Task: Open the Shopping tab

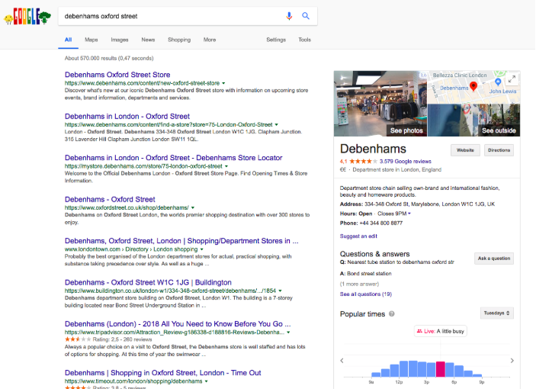Action: [179, 40]
